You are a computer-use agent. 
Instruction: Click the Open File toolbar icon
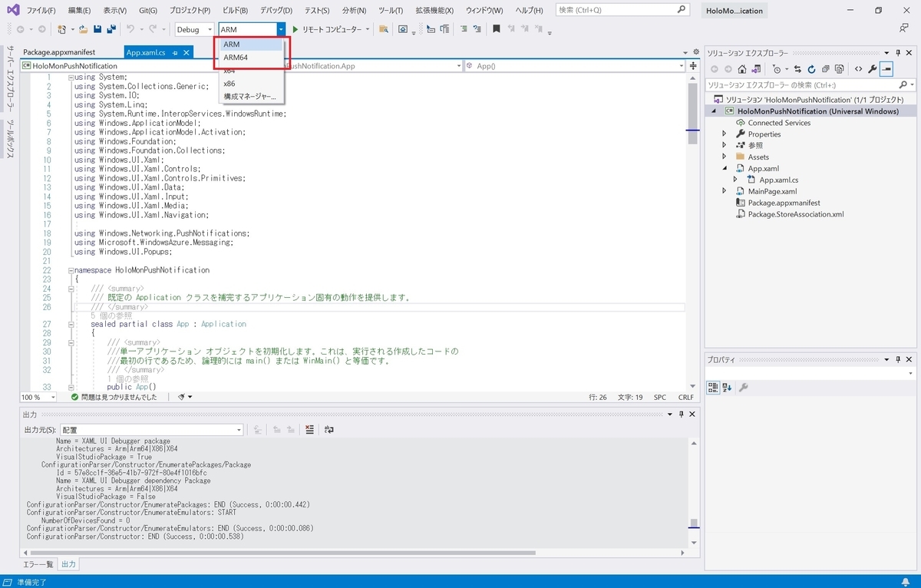[x=83, y=29]
